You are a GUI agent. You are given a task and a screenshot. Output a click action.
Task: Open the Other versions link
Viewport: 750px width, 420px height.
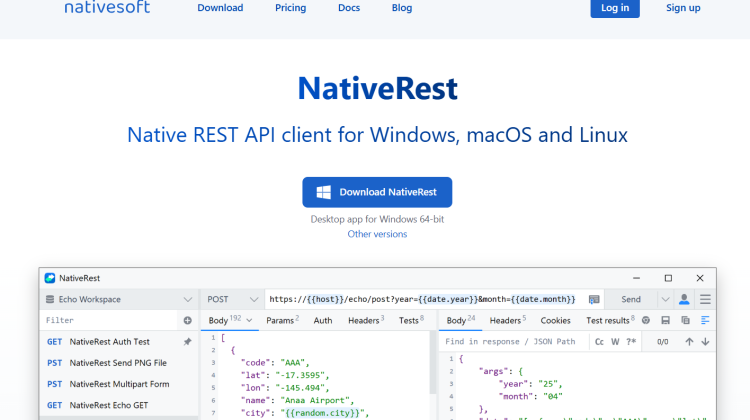(x=377, y=234)
